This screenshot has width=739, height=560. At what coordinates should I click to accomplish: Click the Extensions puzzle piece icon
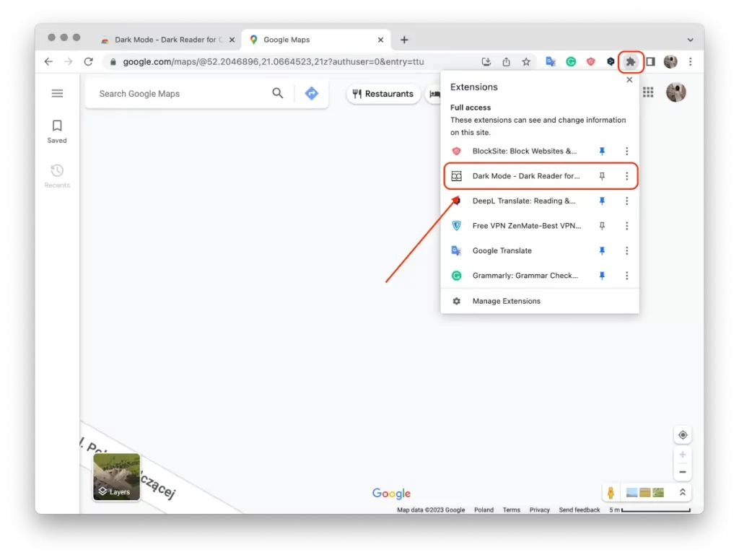pyautogui.click(x=631, y=62)
